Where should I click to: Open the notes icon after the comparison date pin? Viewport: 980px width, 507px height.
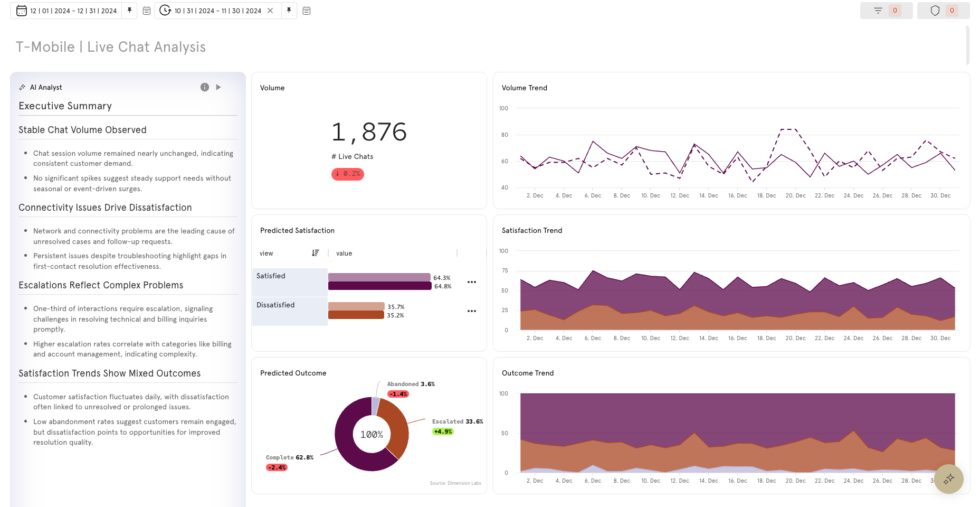point(307,11)
